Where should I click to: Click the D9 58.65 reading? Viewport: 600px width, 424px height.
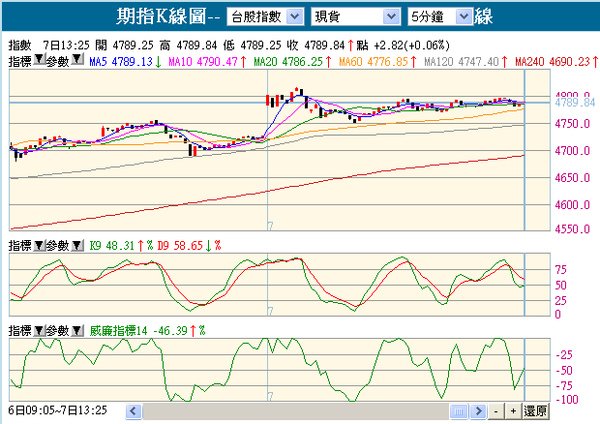(180, 246)
